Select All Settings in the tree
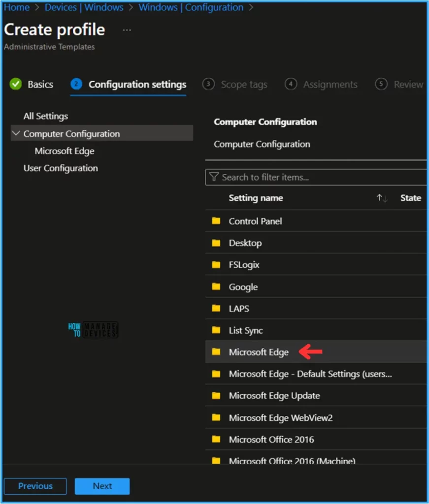This screenshot has width=429, height=504. click(46, 116)
